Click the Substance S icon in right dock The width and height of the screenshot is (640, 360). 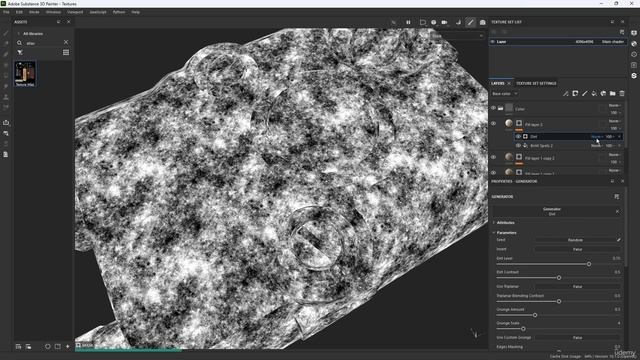634,76
